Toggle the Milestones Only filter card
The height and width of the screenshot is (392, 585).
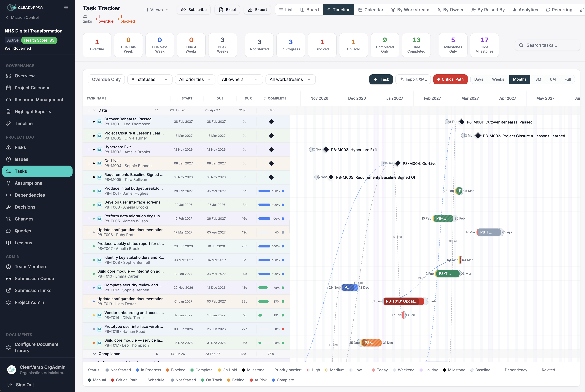pos(453,45)
